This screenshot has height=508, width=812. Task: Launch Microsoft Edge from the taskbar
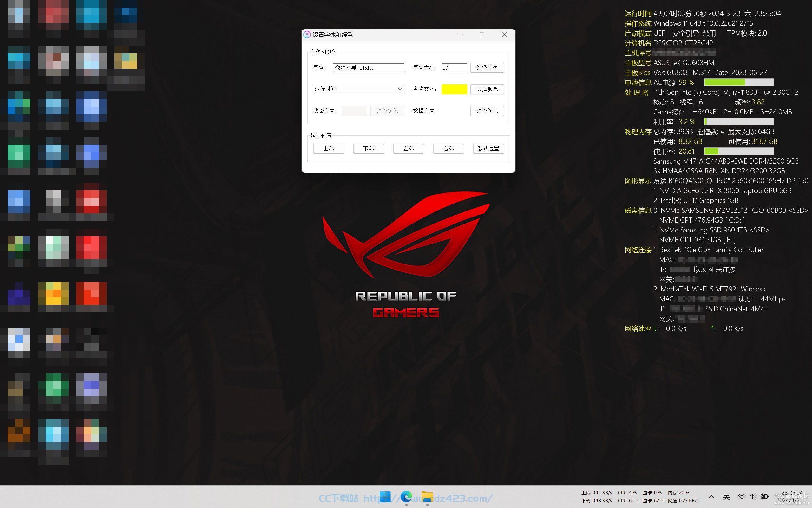(x=406, y=497)
